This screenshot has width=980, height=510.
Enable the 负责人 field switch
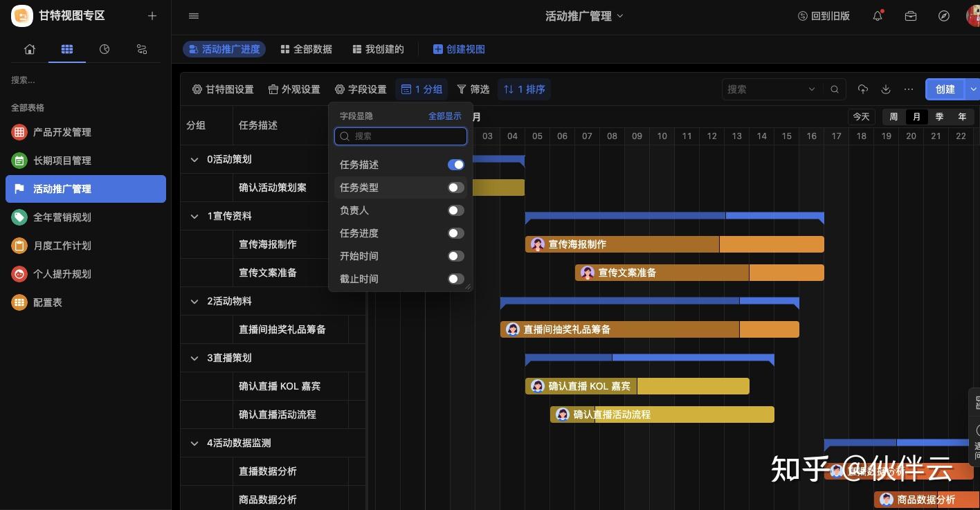[x=456, y=210]
